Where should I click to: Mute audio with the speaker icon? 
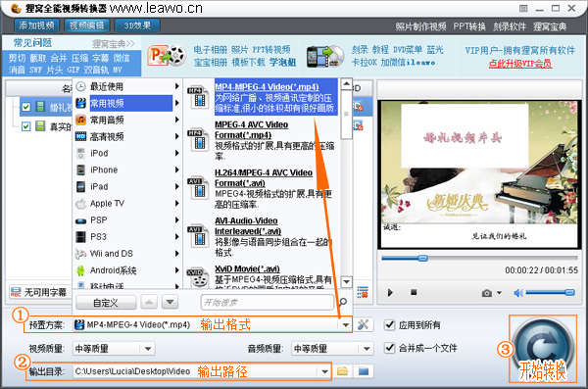518,293
